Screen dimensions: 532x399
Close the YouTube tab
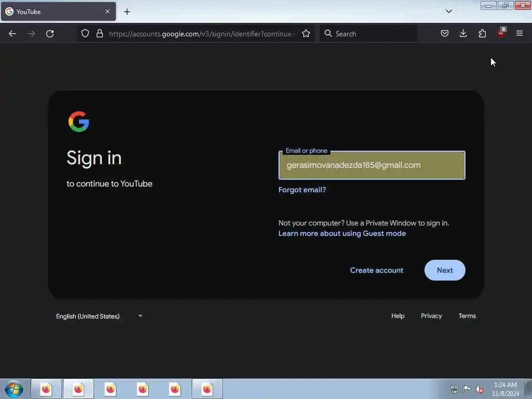(x=108, y=11)
